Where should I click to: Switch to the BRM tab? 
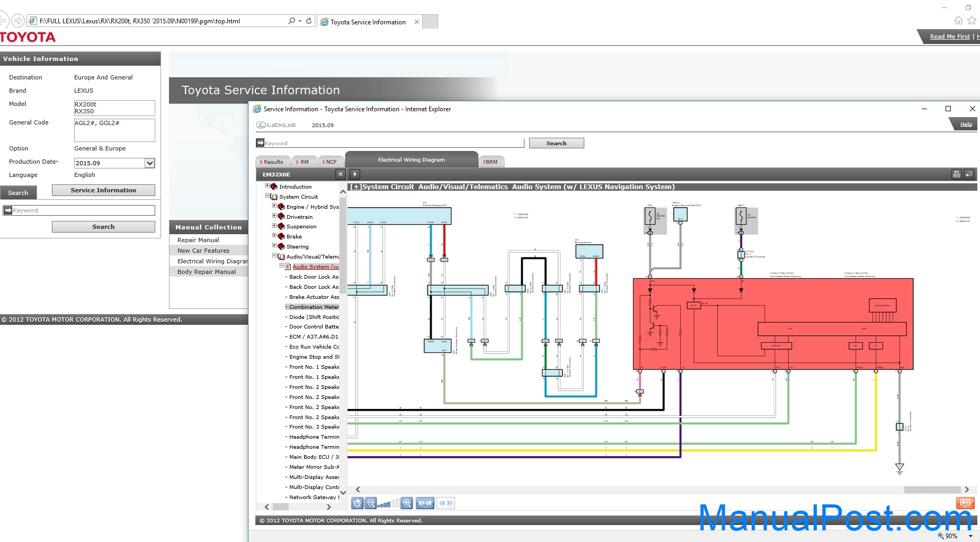491,162
